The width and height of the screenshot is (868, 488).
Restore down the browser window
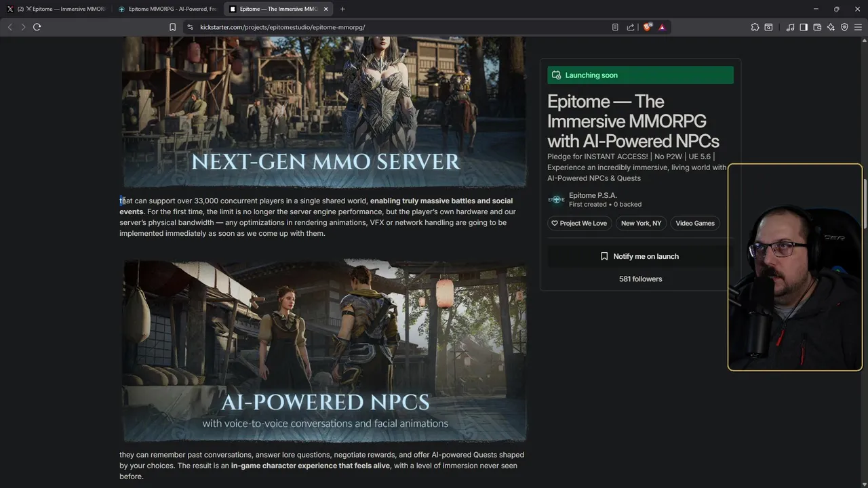pyautogui.click(x=836, y=9)
